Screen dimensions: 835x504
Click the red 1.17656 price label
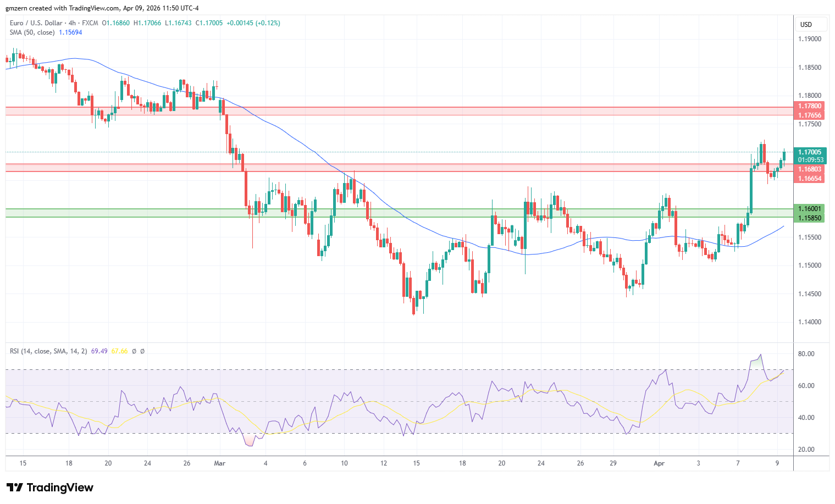(x=810, y=115)
